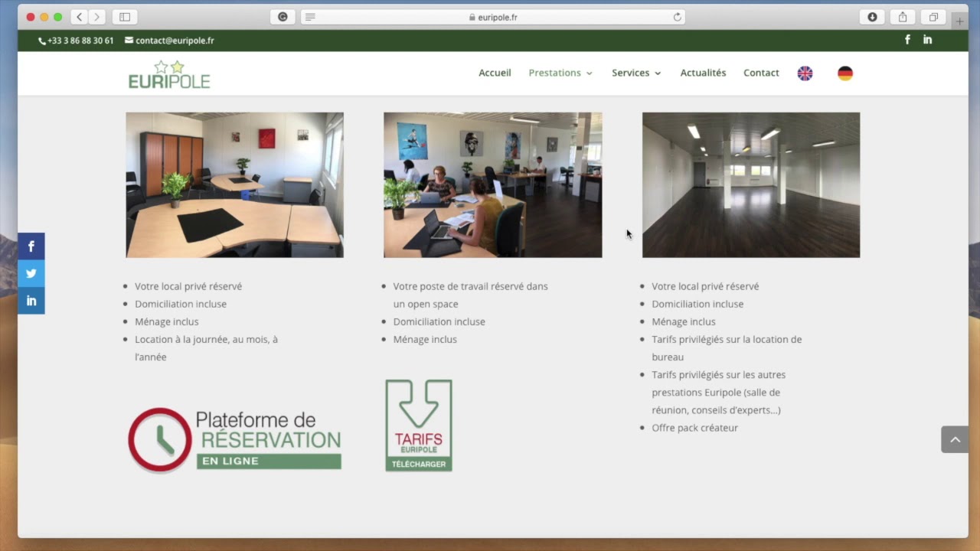The height and width of the screenshot is (551, 980).
Task: Click the phone number +33 3 86 88 30 61
Action: point(76,41)
